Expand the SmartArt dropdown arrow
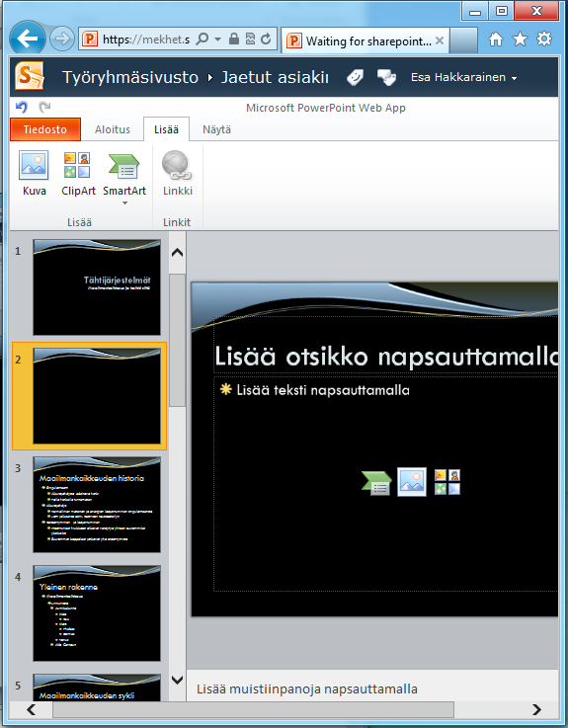This screenshot has width=568, height=728. [124, 202]
